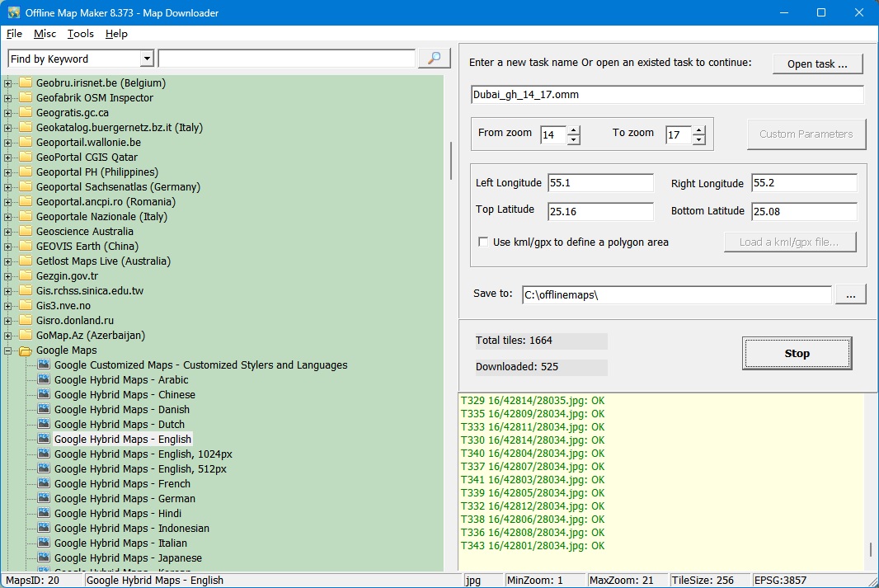Click map icon beside Google Hybrid Maps - Italian
This screenshot has height=588, width=879.
[x=44, y=543]
